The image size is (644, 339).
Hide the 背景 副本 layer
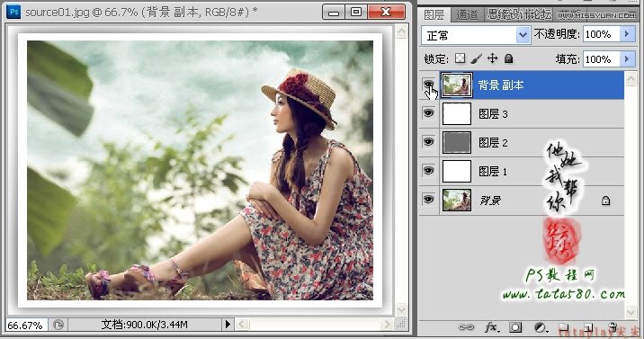tap(428, 85)
